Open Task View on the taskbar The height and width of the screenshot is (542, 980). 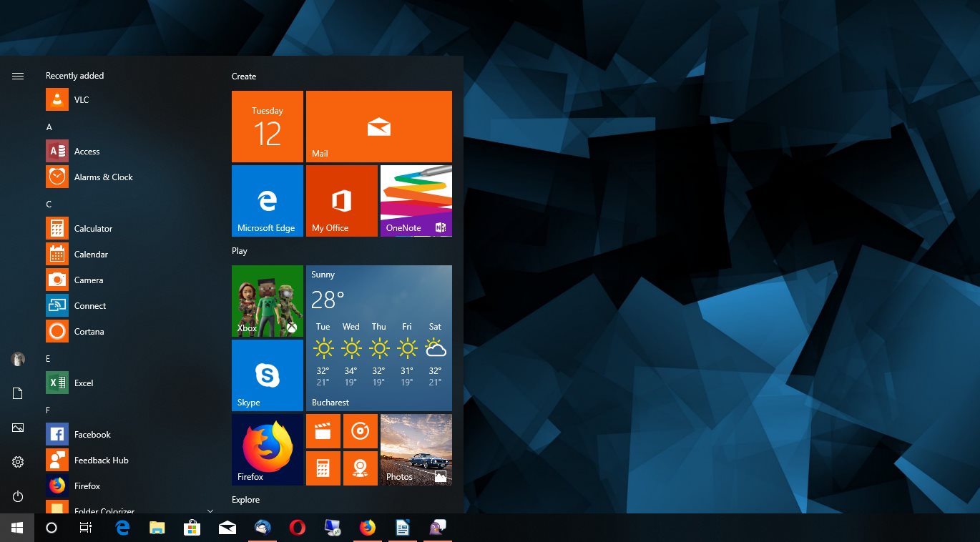tap(86, 528)
